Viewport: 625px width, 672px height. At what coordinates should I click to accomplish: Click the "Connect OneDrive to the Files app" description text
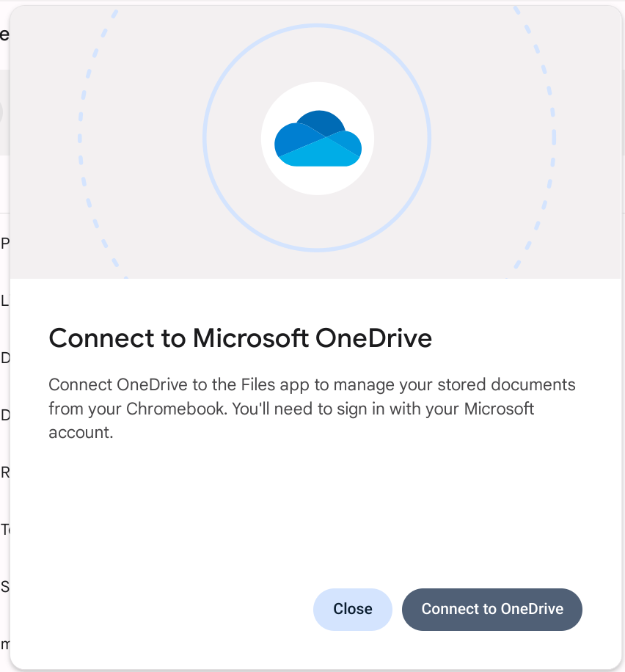pos(312,409)
